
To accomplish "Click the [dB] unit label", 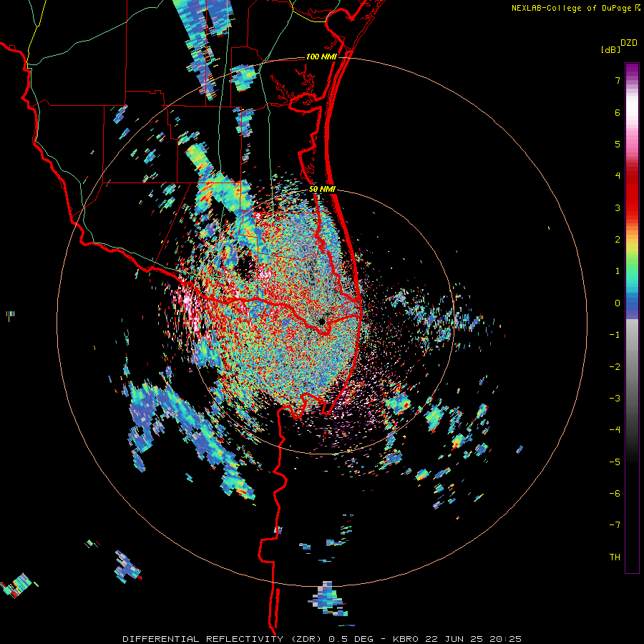I will tap(610, 49).
